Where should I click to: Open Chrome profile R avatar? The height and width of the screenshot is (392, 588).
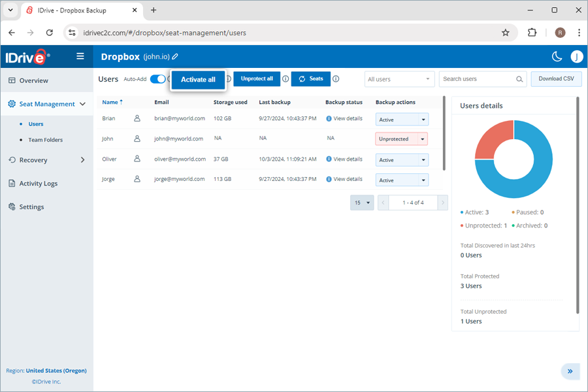click(x=560, y=33)
